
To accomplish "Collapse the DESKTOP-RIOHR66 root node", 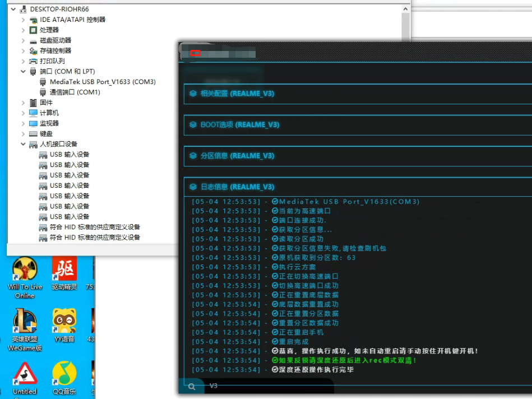I will pyautogui.click(x=13, y=9).
